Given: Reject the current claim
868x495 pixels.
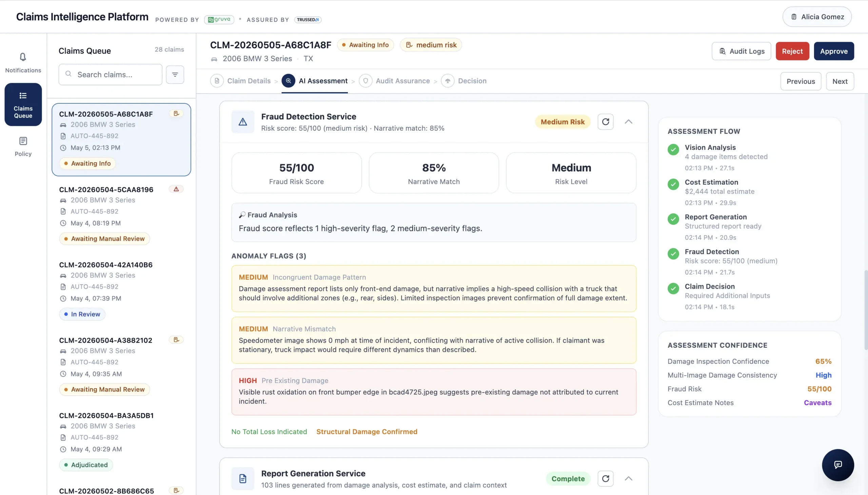Looking at the screenshot, I should click(792, 51).
